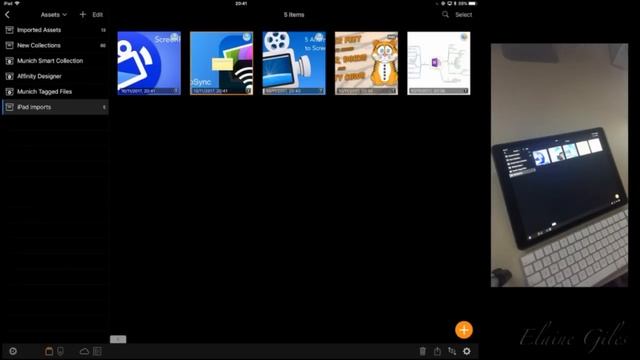The width and height of the screenshot is (640, 360).
Task: Share using the share icon
Action: pyautogui.click(x=437, y=351)
